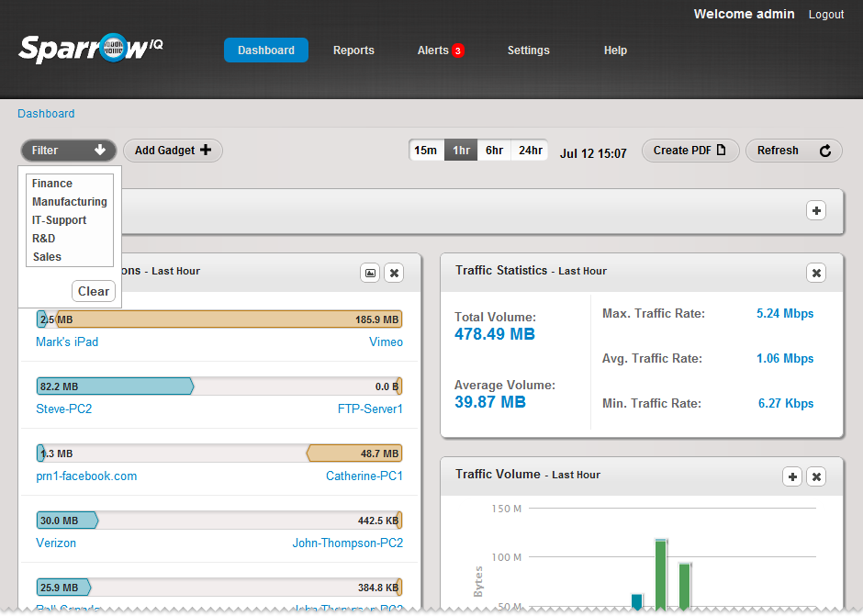
Task: Click the Alerts notification badge showing 3
Action: click(457, 51)
